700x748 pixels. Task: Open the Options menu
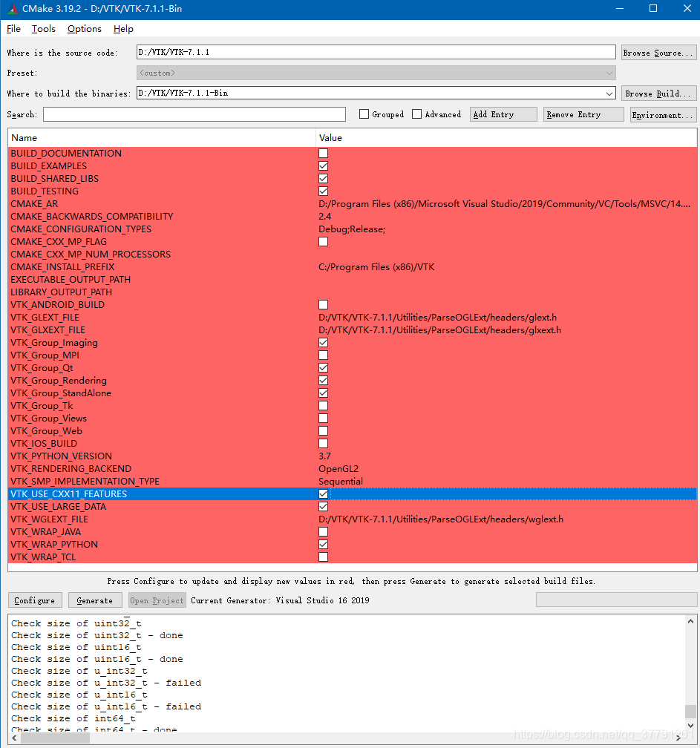(85, 29)
